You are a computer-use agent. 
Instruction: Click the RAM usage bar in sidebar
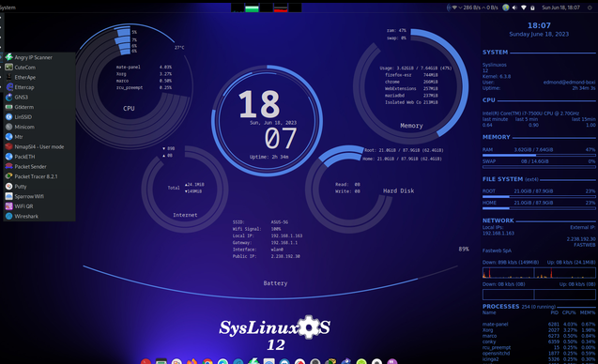pyautogui.click(x=539, y=155)
